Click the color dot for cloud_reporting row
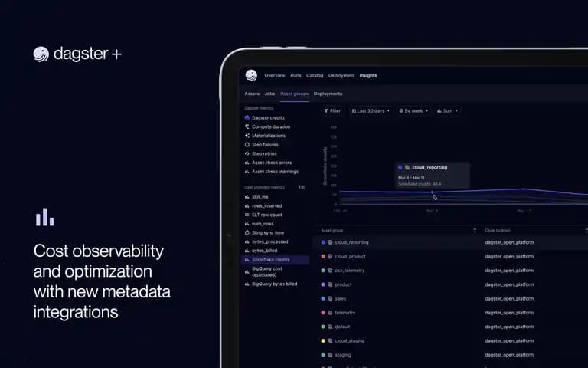 click(x=323, y=242)
